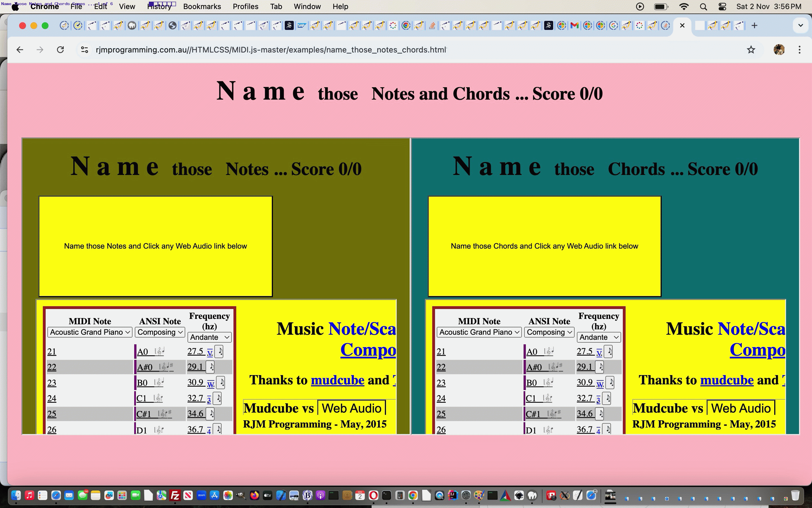Click the blue '3' link after 32.7 in Chords panel
Image resolution: width=812 pixels, height=508 pixels.
tap(598, 399)
